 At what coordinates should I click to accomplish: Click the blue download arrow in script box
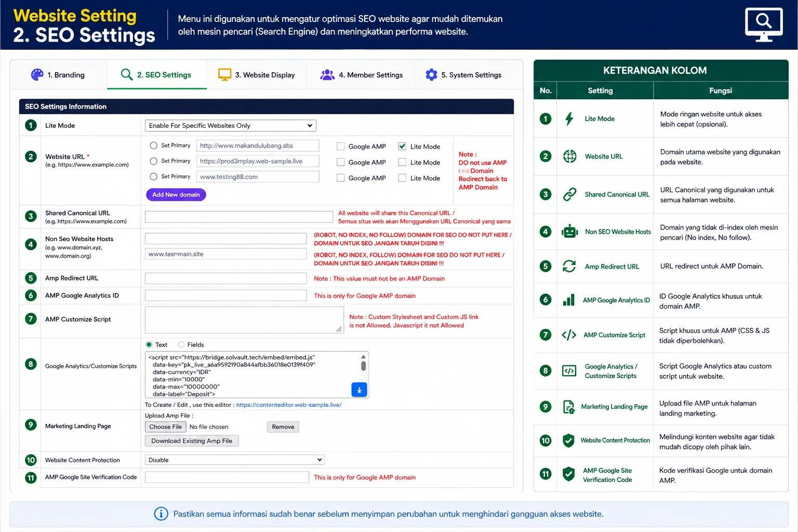click(359, 390)
